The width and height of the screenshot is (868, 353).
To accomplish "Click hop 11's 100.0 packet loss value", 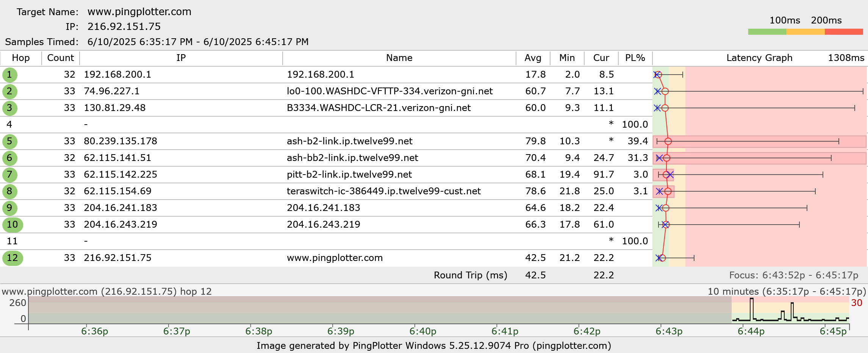I will tap(635, 241).
